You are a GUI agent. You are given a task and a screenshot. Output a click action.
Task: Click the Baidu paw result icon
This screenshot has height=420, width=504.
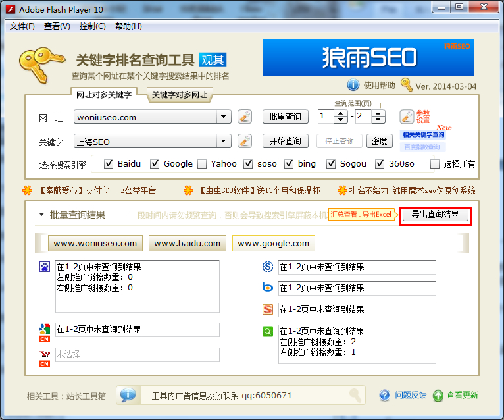coord(45,267)
